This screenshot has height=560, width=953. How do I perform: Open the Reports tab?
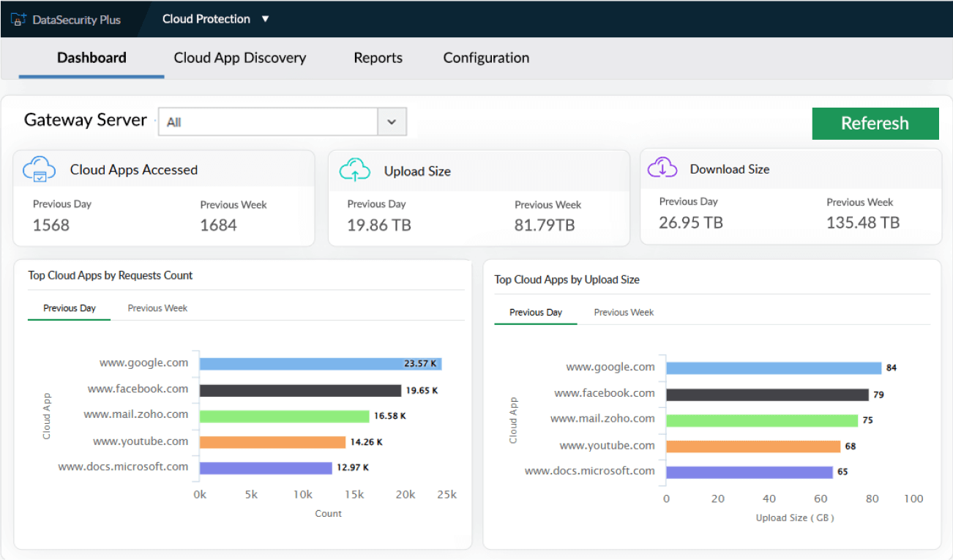coord(378,58)
